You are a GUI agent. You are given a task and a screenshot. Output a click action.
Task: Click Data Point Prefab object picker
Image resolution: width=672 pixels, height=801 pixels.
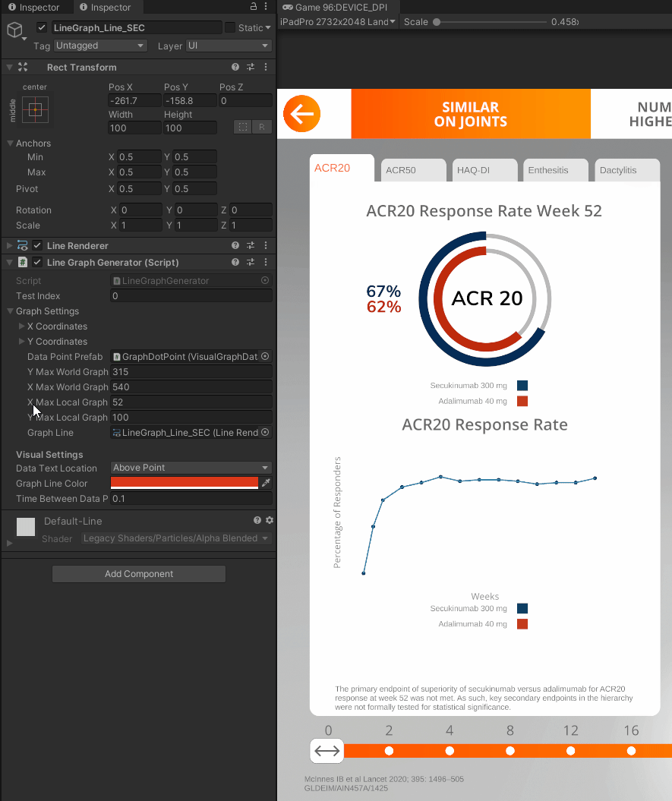(265, 357)
